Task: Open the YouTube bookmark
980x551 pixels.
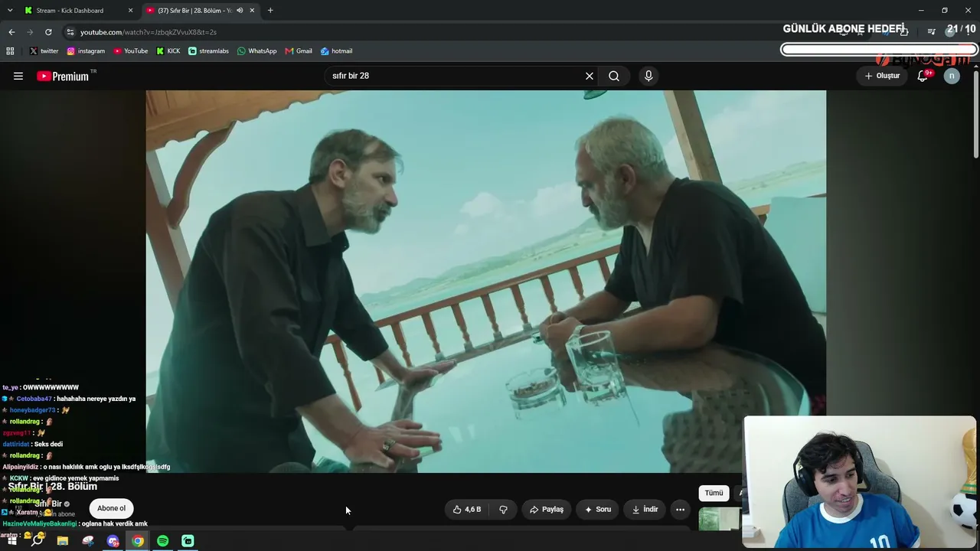Action: 131,51
